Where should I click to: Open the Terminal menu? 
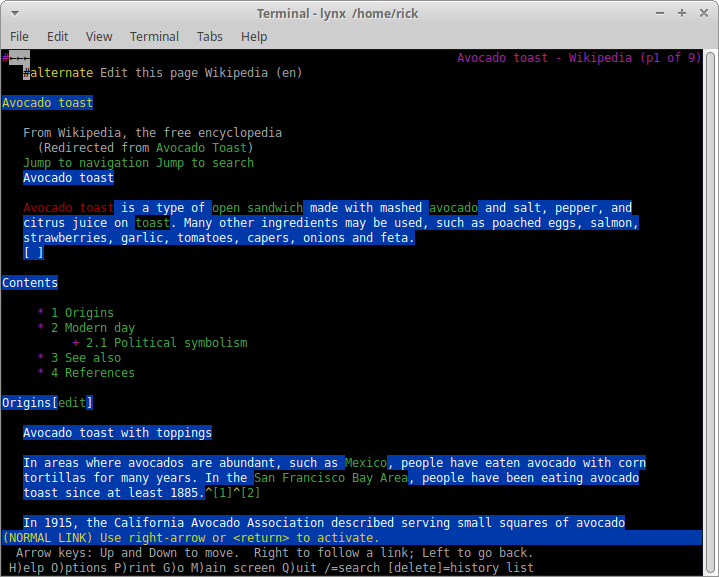(154, 36)
